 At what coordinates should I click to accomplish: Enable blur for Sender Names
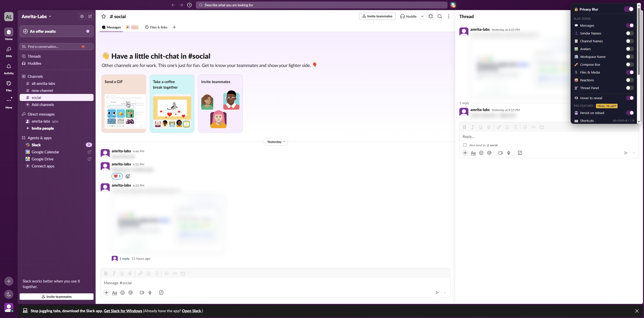tap(630, 33)
